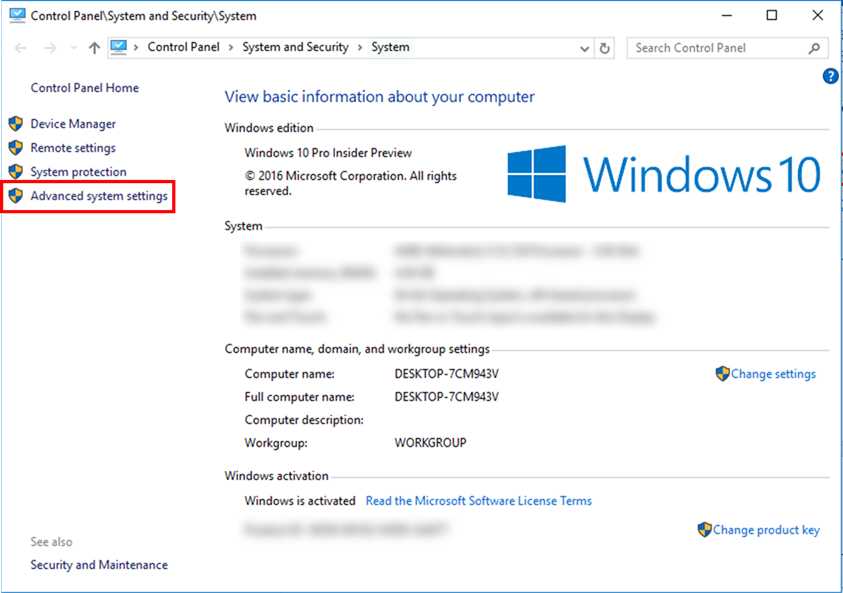This screenshot has height=593, width=843.
Task: Refresh the System page
Action: (604, 48)
